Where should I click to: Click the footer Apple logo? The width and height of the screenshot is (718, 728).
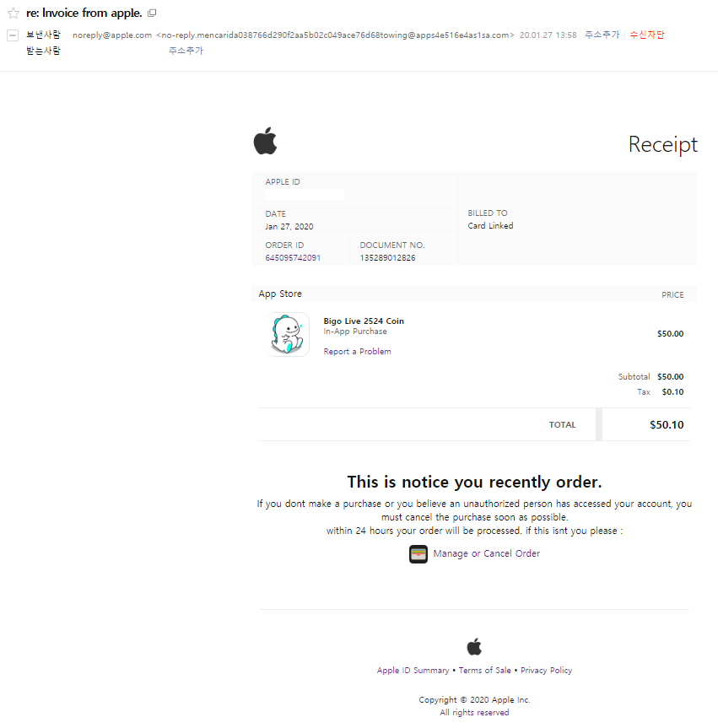474,646
